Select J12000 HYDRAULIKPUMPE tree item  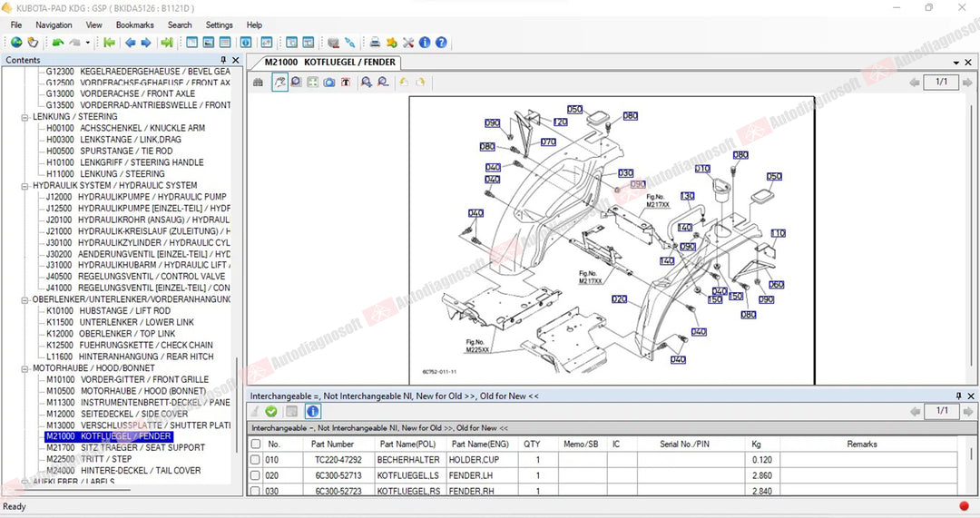[136, 197]
